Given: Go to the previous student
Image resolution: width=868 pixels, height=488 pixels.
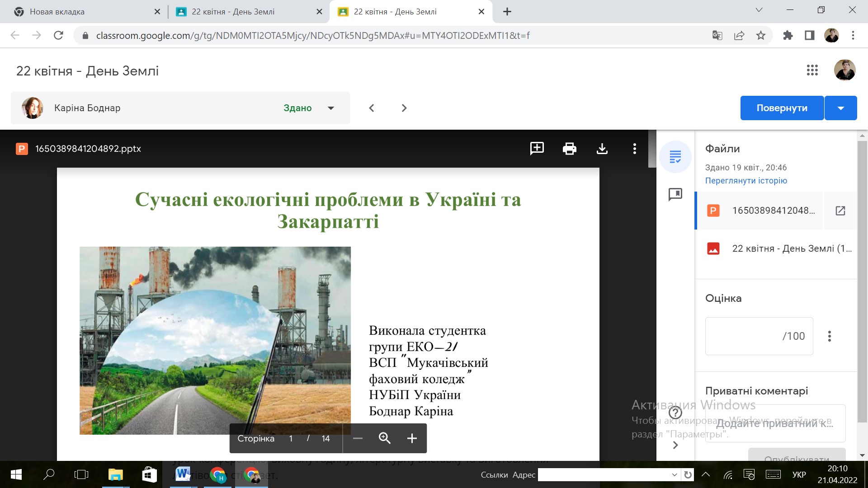Looking at the screenshot, I should point(372,108).
